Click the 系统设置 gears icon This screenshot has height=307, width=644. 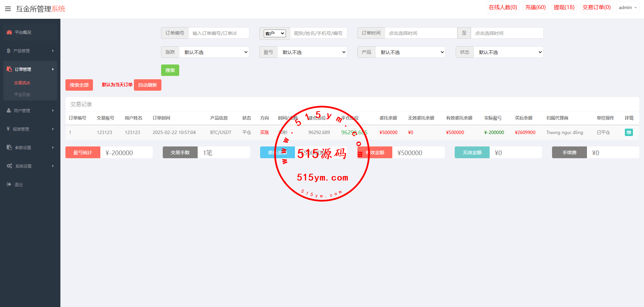tap(9, 166)
